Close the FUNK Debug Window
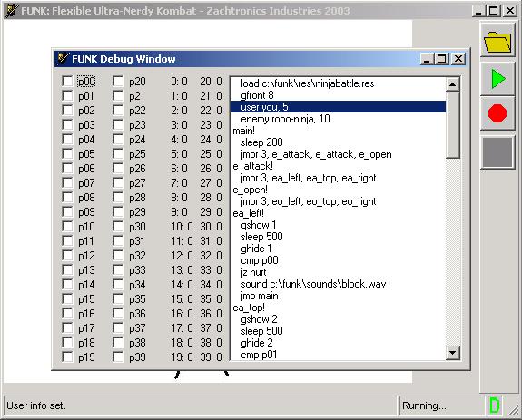 [x=458, y=59]
